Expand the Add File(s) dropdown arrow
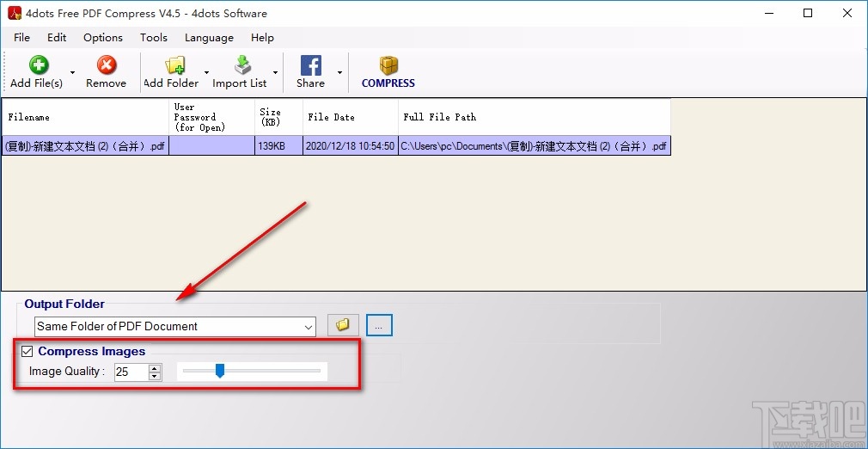The width and height of the screenshot is (868, 449). pos(72,72)
